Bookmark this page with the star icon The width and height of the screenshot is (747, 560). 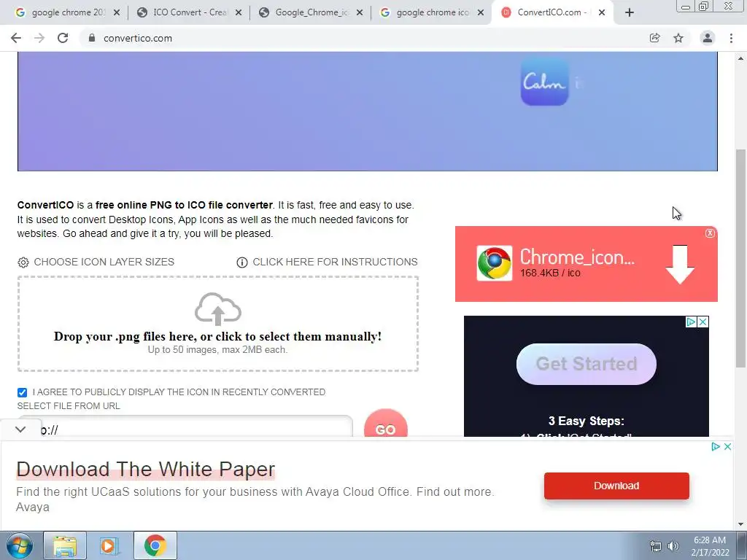678,38
